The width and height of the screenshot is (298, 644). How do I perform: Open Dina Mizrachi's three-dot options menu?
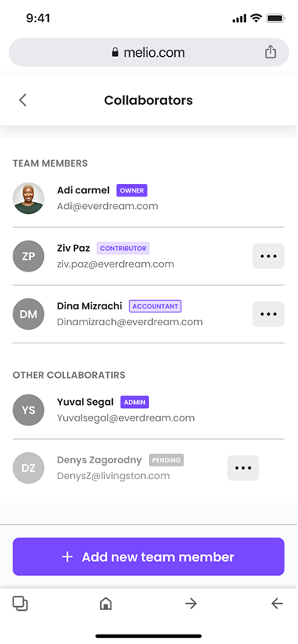pyautogui.click(x=269, y=314)
